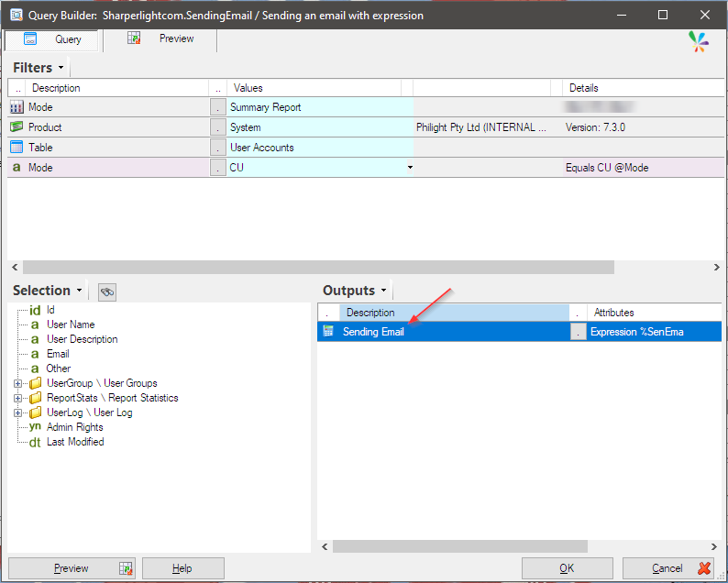
Task: Click the Outputs horizontal scrollbar thumb
Action: 460,546
